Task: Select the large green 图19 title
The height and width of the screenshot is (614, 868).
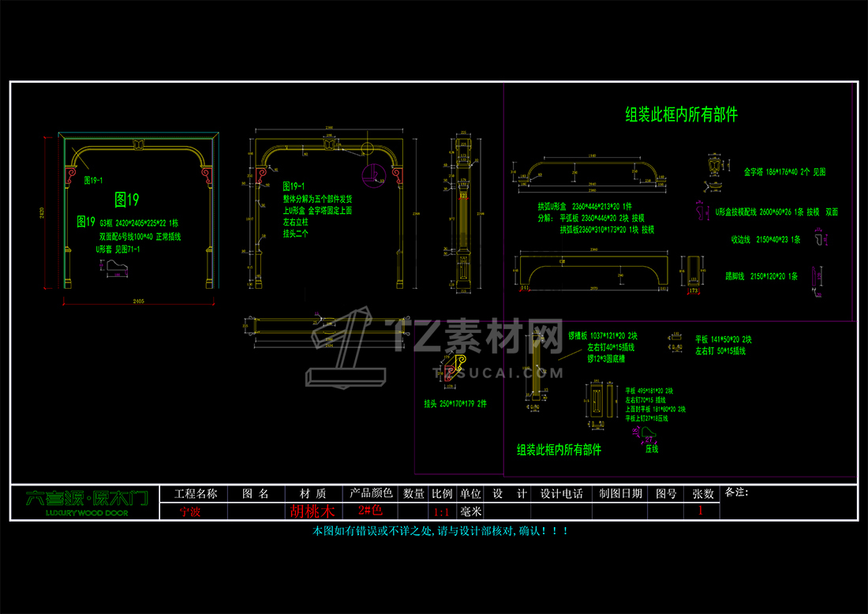Action: (x=127, y=200)
